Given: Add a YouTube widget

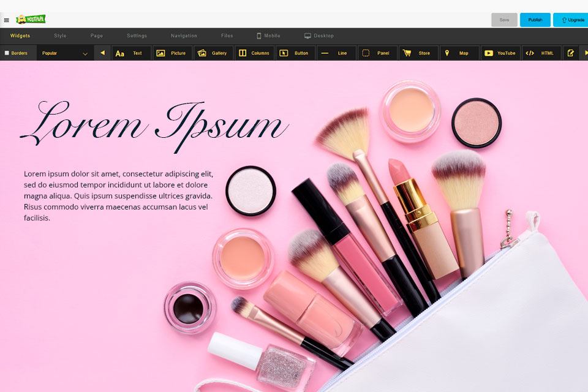Looking at the screenshot, I should coord(500,53).
